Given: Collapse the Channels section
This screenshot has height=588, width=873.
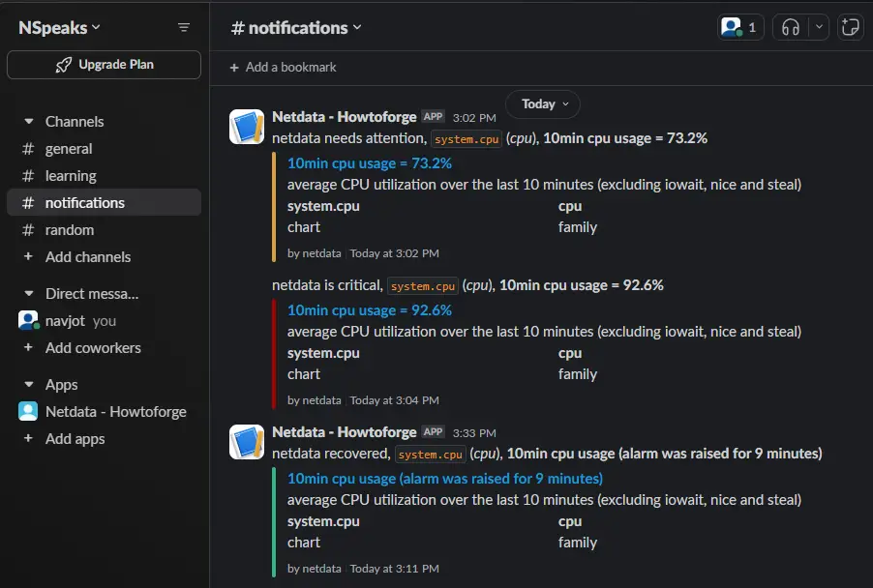Looking at the screenshot, I should click(26, 121).
